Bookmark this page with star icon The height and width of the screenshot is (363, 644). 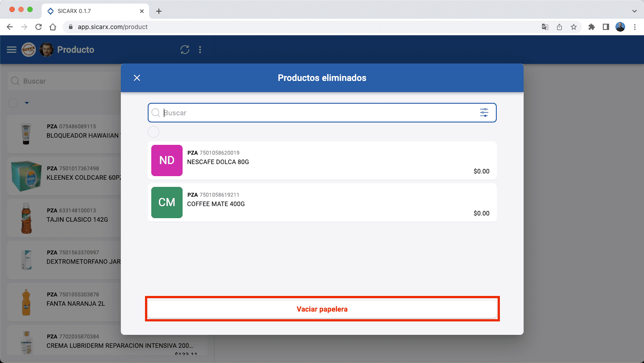click(574, 27)
